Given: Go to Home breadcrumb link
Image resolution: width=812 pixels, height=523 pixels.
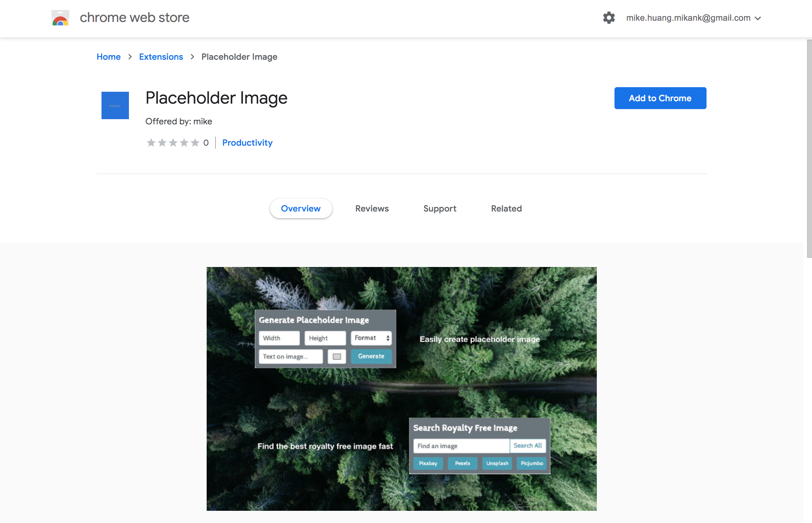Looking at the screenshot, I should (108, 57).
